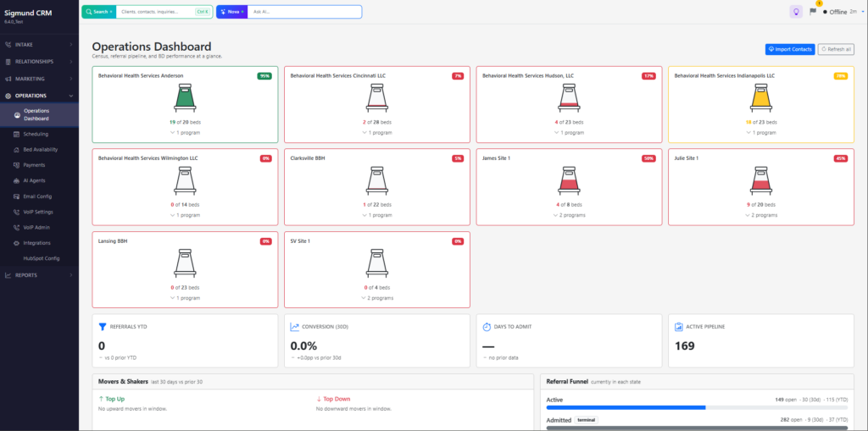Click the Nova AI button
The image size is (868, 431).
[231, 12]
